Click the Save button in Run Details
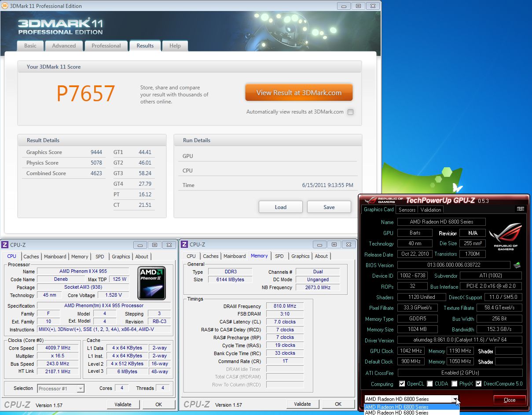Viewport: 532px width, 415px height. [329, 207]
